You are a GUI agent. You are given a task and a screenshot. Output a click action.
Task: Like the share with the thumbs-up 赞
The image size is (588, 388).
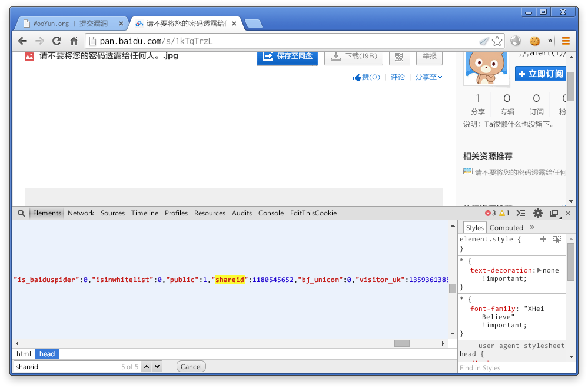(x=366, y=77)
